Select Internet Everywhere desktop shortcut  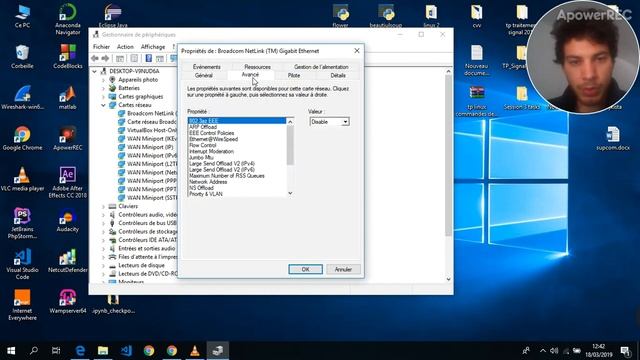click(22, 305)
